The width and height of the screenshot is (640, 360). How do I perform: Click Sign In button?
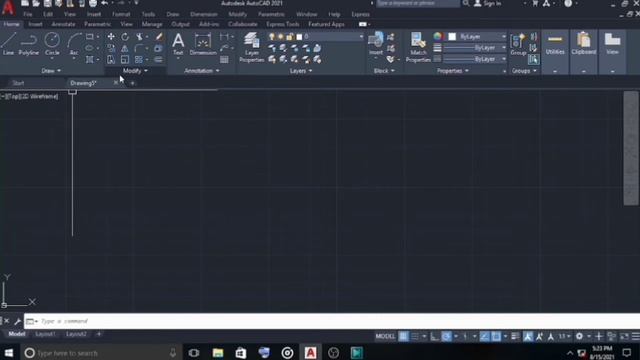[488, 4]
